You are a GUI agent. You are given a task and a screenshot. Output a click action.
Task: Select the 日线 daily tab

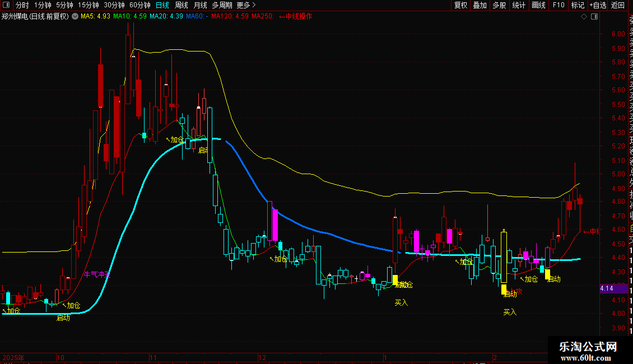coord(162,5)
